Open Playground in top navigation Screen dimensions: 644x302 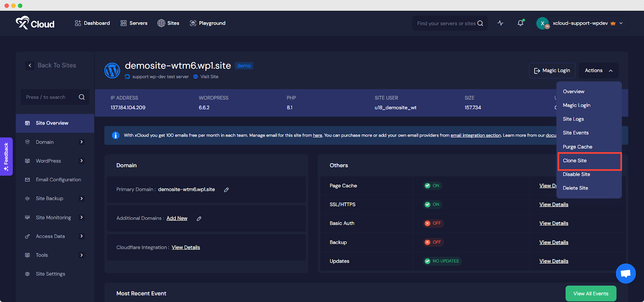pyautogui.click(x=208, y=23)
